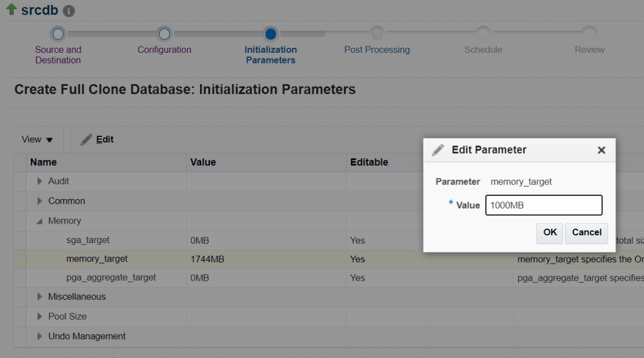The height and width of the screenshot is (358, 644).
Task: Click the Post Processing step circle
Action: click(377, 34)
